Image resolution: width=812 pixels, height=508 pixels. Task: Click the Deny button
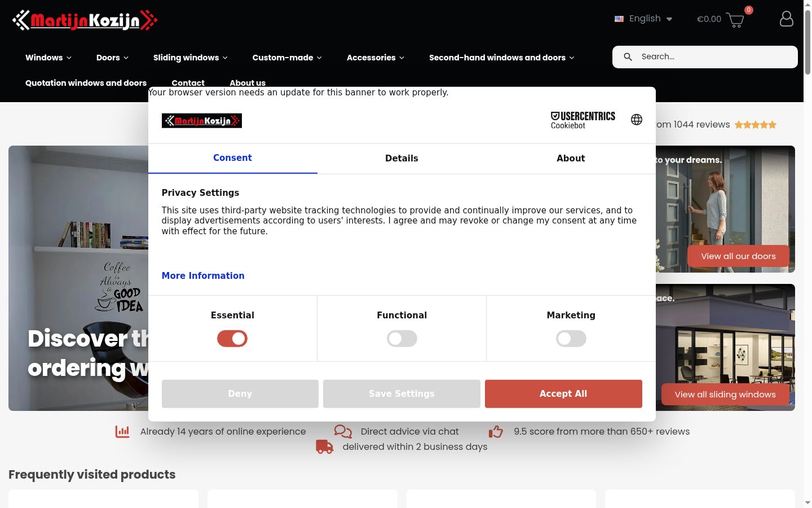(x=240, y=393)
